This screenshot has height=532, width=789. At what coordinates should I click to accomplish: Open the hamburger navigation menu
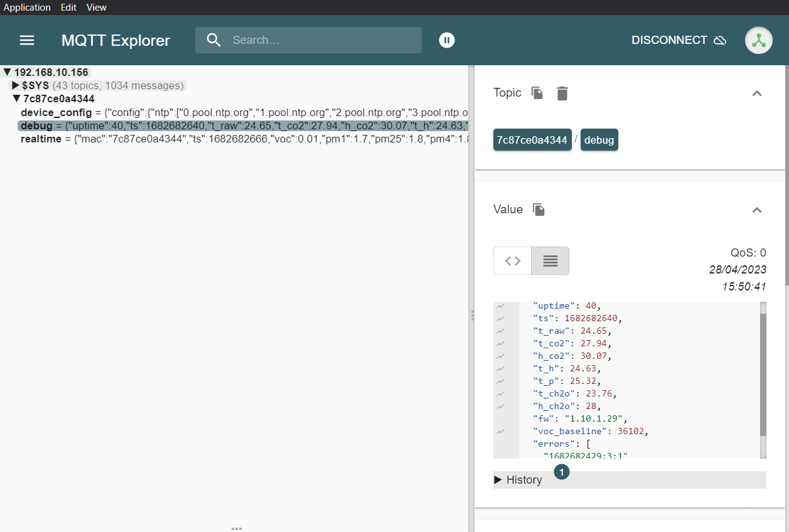[27, 40]
